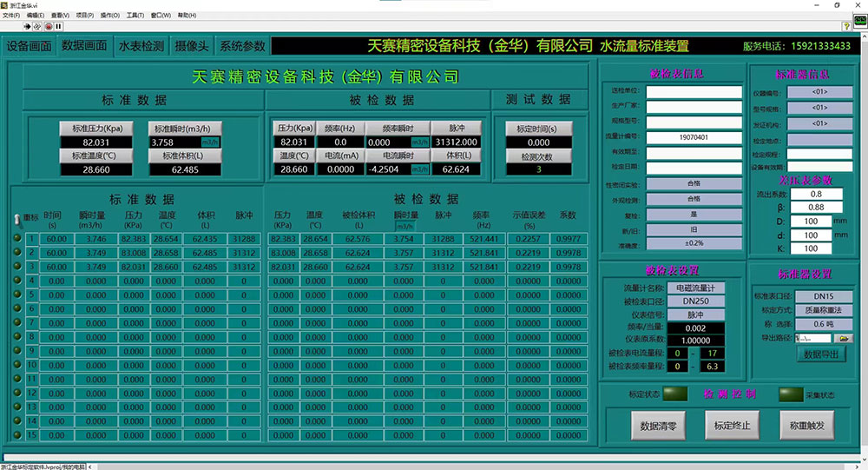Switch to the 摄像头 tab
The image size is (868, 470).
(192, 47)
